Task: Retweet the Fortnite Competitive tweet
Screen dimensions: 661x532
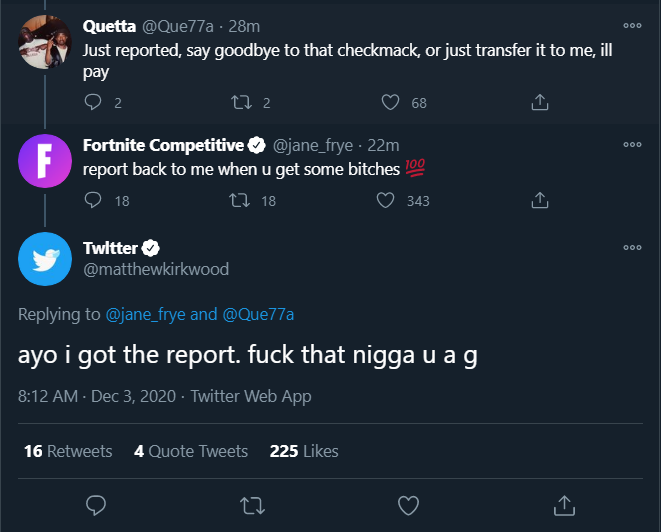Action: [x=240, y=200]
